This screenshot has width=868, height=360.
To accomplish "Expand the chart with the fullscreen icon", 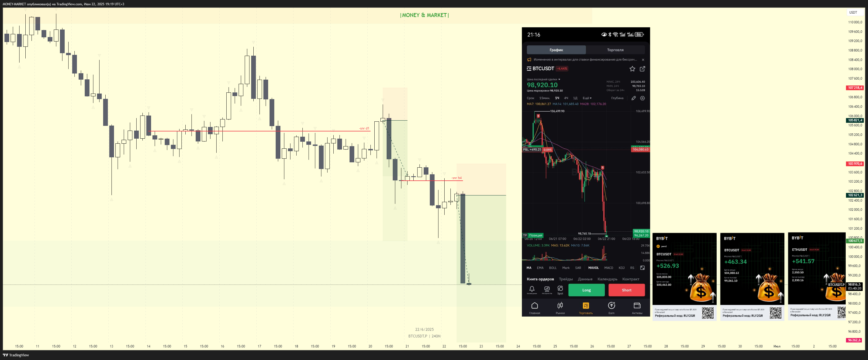I will tap(642, 268).
